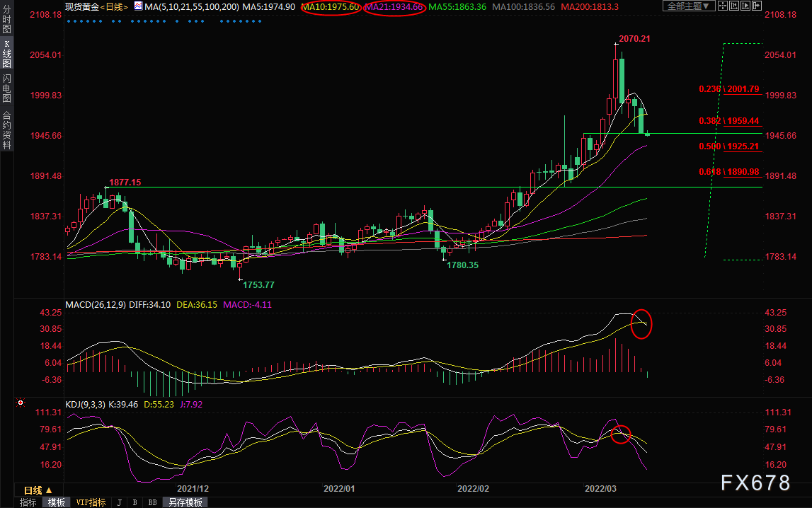Click the 现货黄金 instrument title
This screenshot has height=508, width=812.
tap(82, 7)
